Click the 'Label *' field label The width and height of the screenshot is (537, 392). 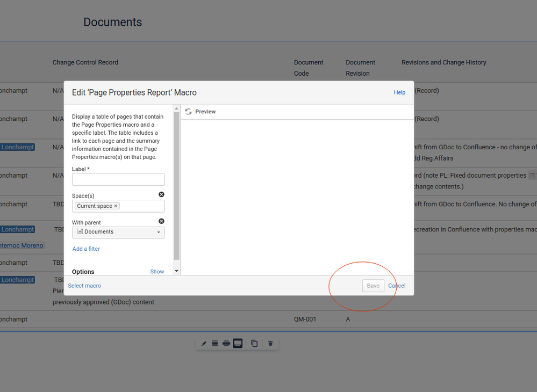(81, 169)
